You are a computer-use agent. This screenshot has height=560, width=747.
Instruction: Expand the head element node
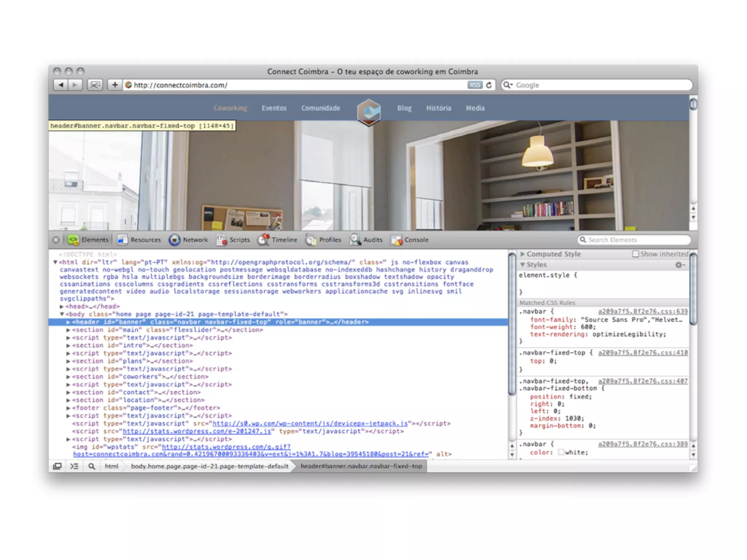[62, 307]
